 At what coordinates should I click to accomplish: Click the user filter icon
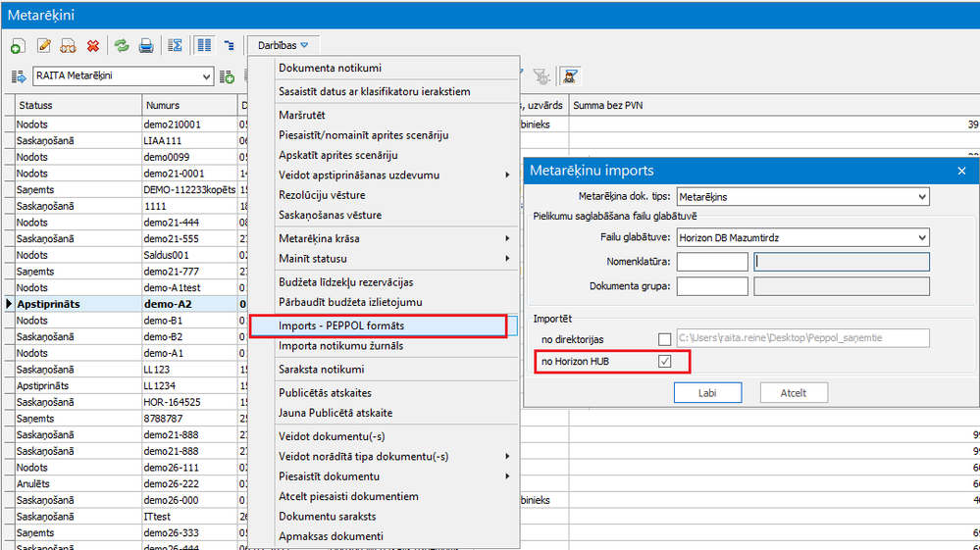(569, 76)
